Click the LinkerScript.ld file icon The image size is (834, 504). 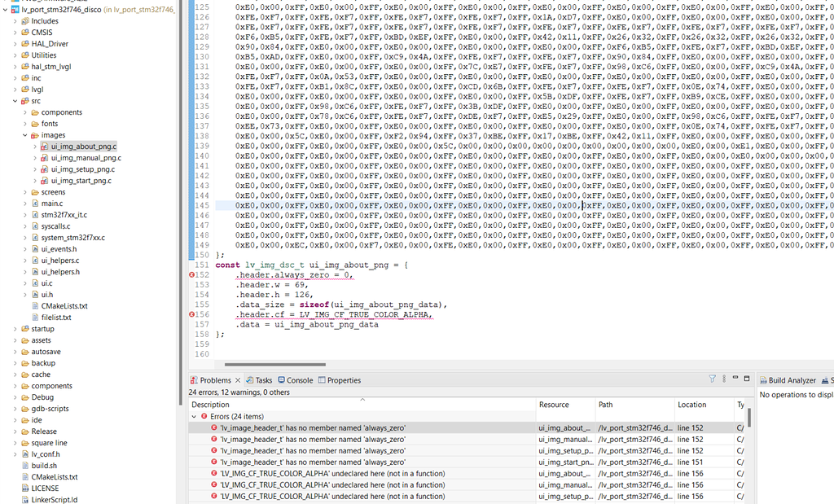coord(24,500)
